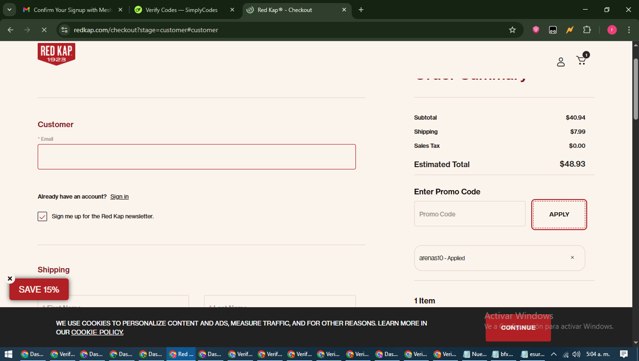This screenshot has width=639, height=361.
Task: Click the Estimated Total amount $48.93
Action: coord(572,164)
